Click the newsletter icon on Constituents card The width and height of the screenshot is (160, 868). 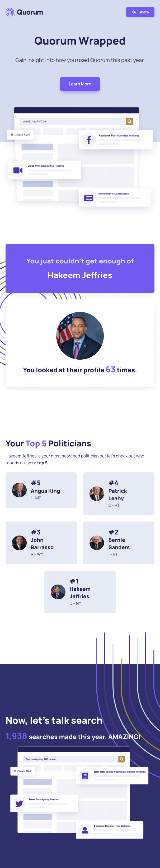(x=88, y=198)
